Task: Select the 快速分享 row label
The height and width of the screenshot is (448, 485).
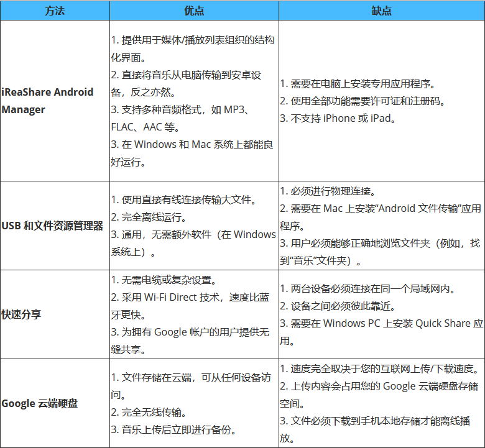Action: pyautogui.click(x=21, y=314)
